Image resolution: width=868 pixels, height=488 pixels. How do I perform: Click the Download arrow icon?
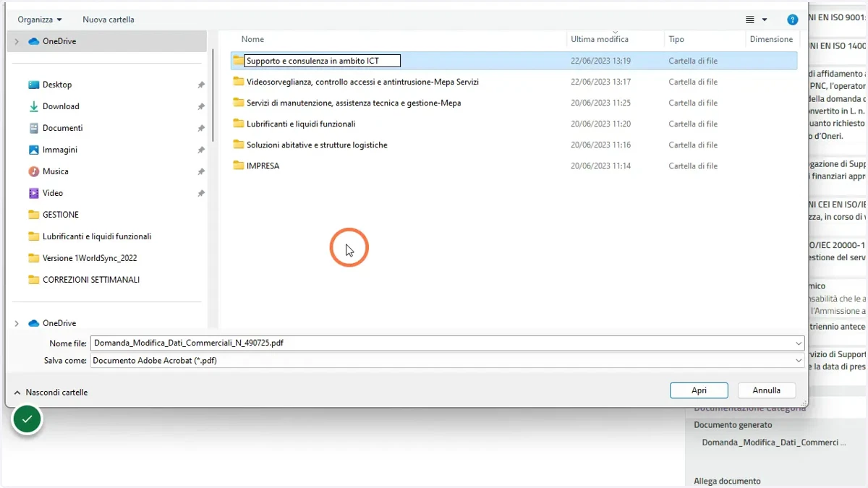tap(33, 106)
